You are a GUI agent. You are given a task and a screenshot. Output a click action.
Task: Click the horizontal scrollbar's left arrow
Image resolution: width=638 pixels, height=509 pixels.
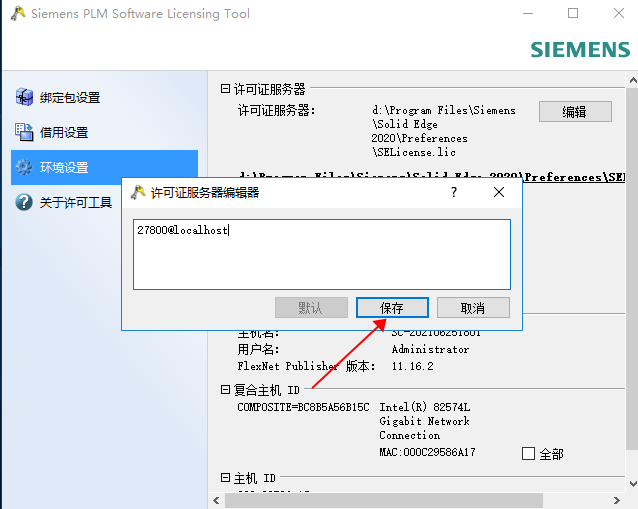(215, 499)
